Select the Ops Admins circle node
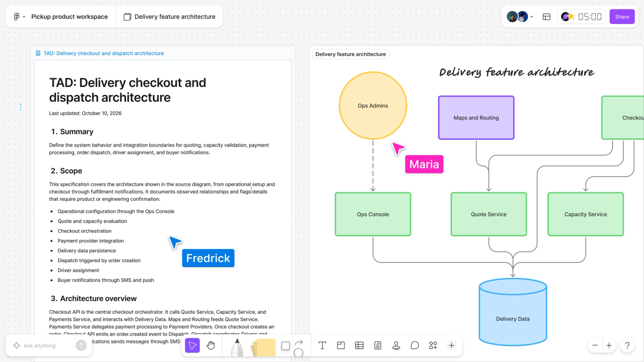The height and width of the screenshot is (362, 644). [373, 106]
